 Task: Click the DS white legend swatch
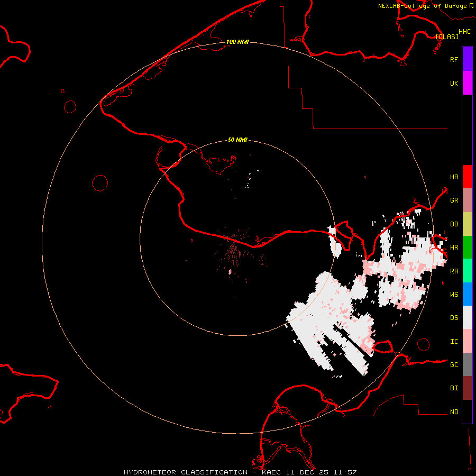click(x=467, y=317)
